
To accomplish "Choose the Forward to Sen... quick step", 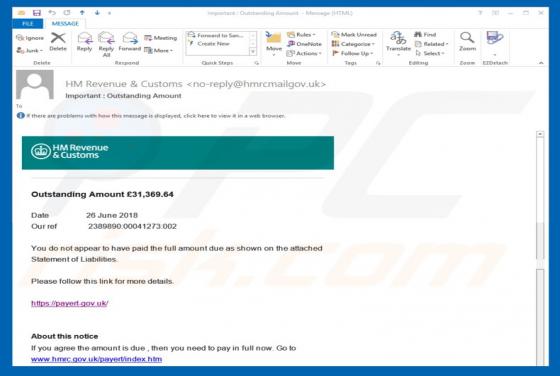I will [216, 35].
